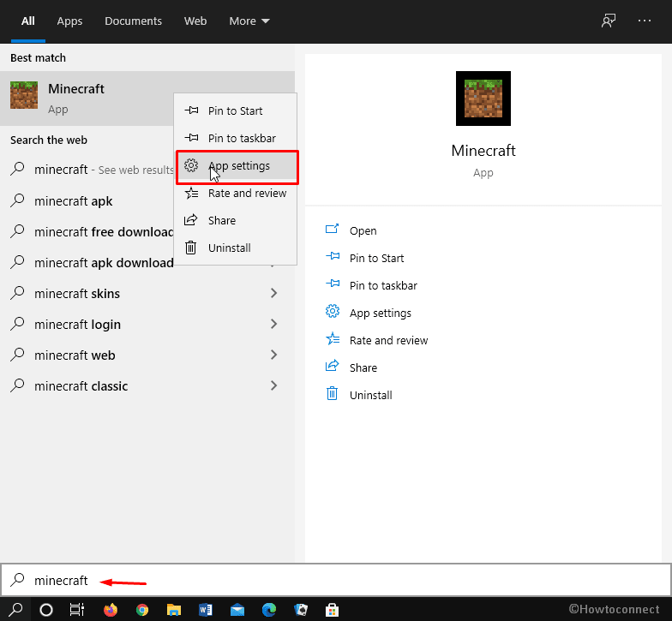Open Microsoft Word from the taskbar
This screenshot has height=621, width=672.
pos(205,610)
